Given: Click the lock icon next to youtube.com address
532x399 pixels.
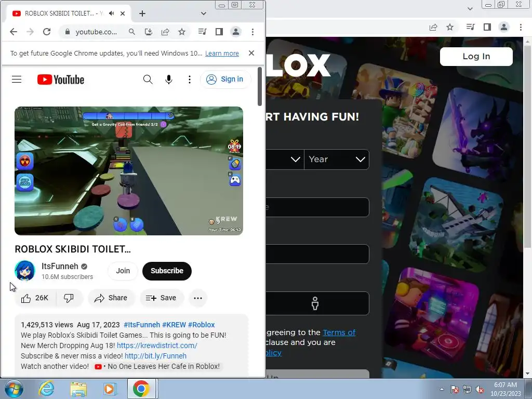Looking at the screenshot, I should click(67, 32).
